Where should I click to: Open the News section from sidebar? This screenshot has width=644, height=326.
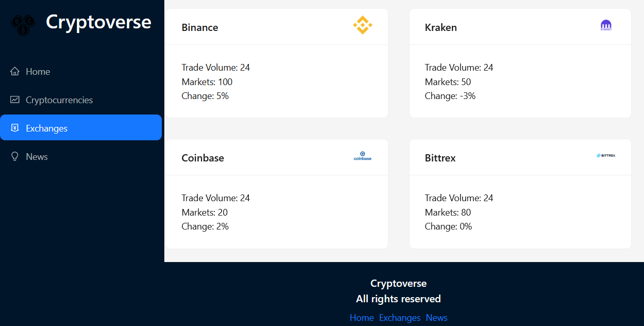click(37, 156)
